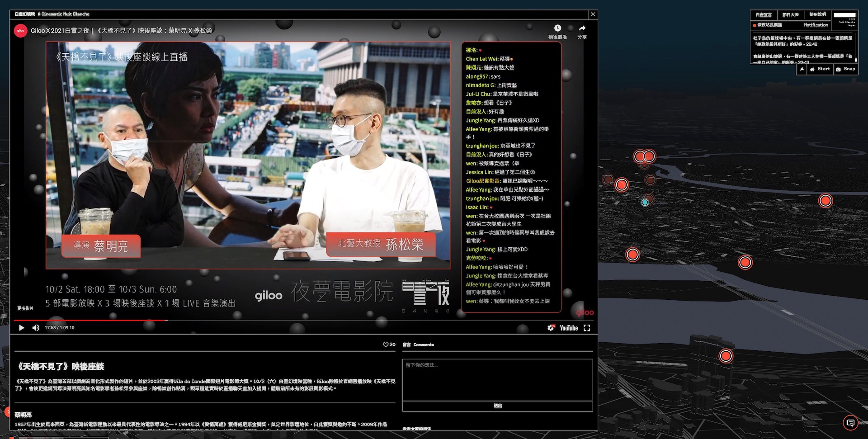The width and height of the screenshot is (868, 439).
Task: Open the 節目大表 program schedule tab
Action: point(790,15)
